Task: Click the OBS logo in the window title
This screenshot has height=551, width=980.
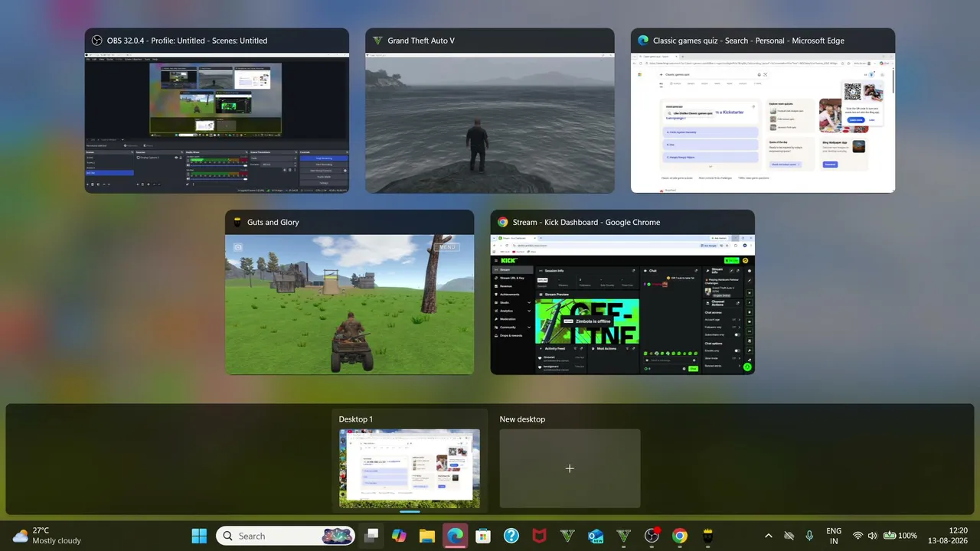Action: [x=97, y=41]
